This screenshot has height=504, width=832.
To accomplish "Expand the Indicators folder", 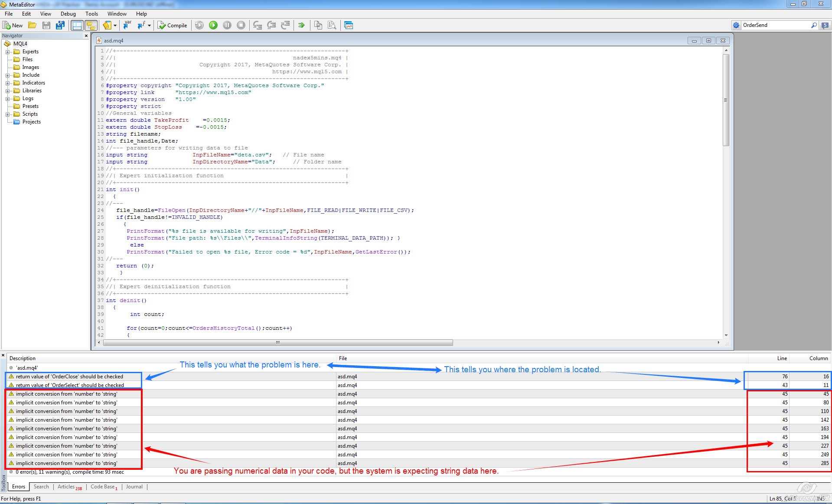I will point(7,83).
